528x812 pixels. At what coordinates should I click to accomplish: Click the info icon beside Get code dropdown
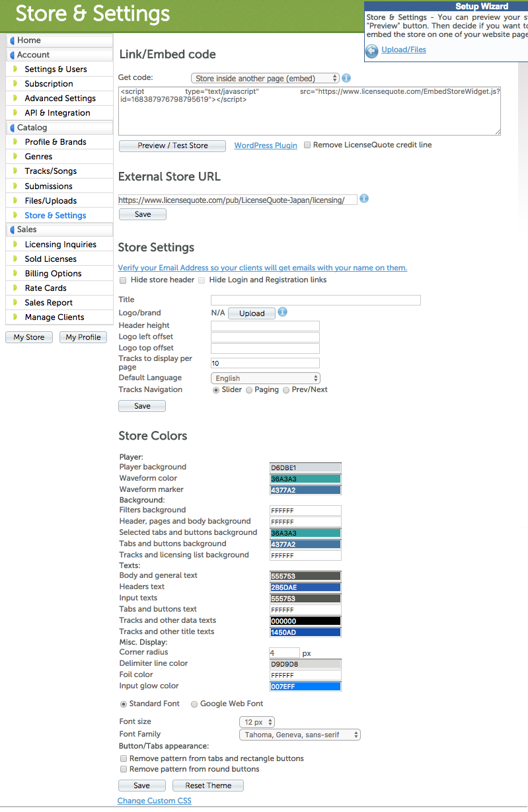coord(346,78)
